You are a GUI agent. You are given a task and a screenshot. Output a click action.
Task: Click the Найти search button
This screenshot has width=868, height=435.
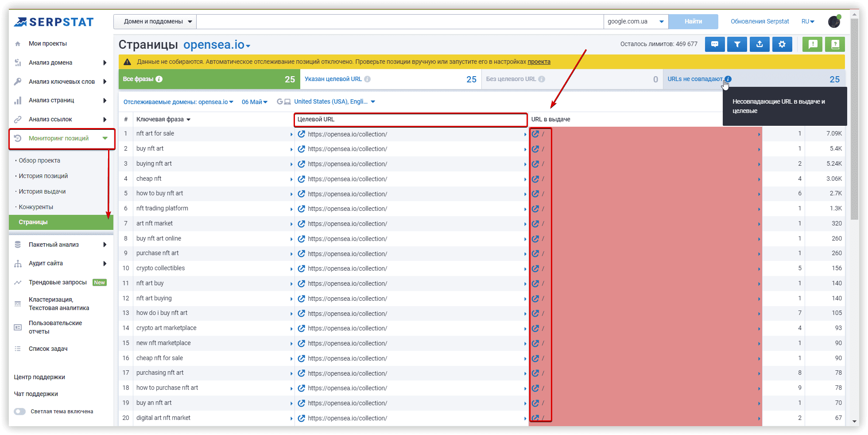[693, 21]
